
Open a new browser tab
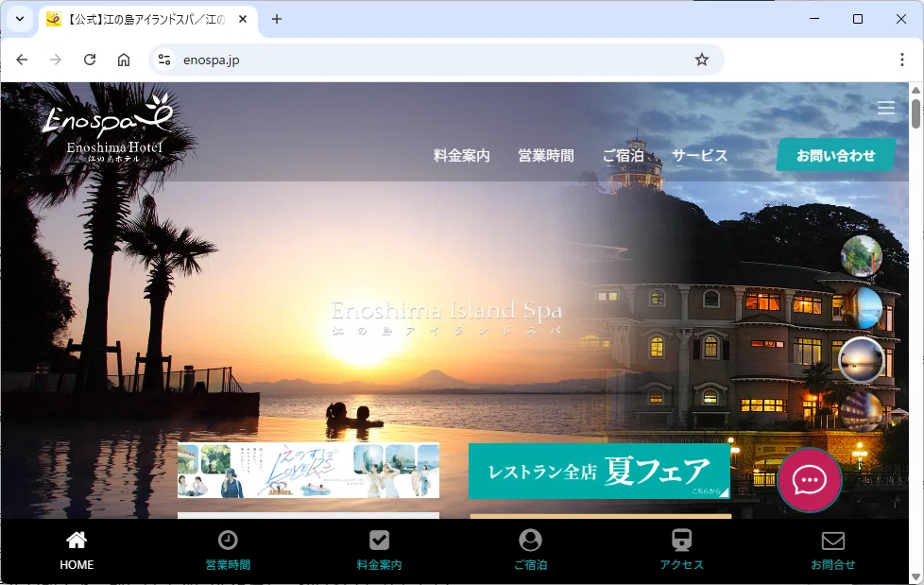click(277, 19)
